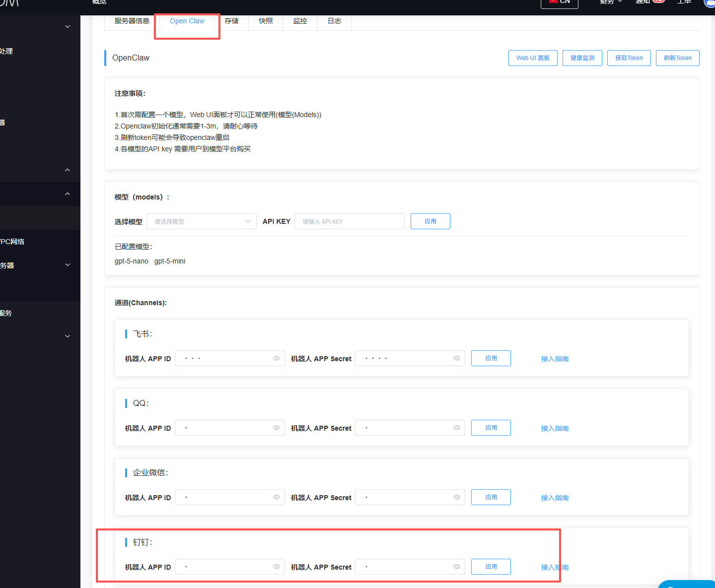Show the QQ APP Secret with eye icon
Screen dimensions: 715x588
(457, 428)
